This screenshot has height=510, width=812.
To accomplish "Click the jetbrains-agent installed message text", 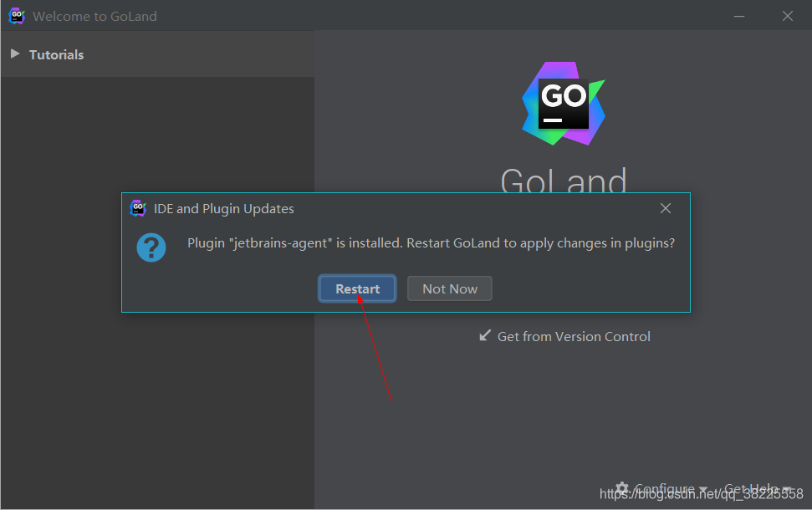I will coord(431,243).
